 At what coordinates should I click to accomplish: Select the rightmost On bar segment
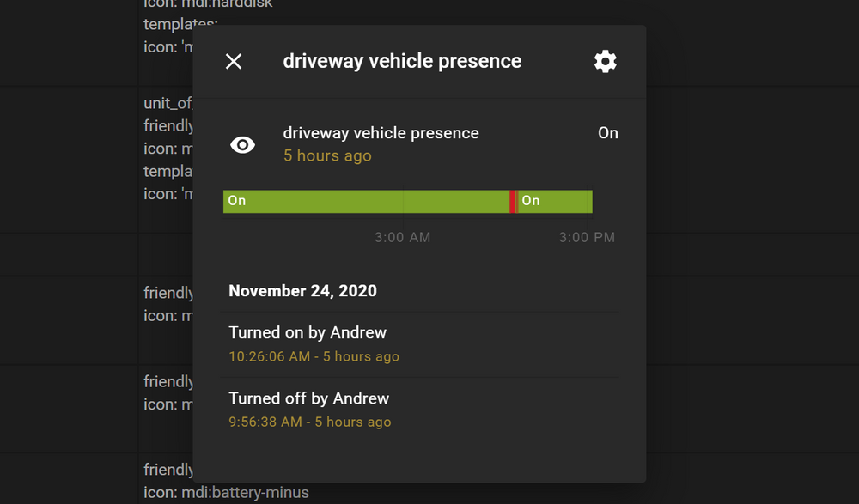pos(554,200)
